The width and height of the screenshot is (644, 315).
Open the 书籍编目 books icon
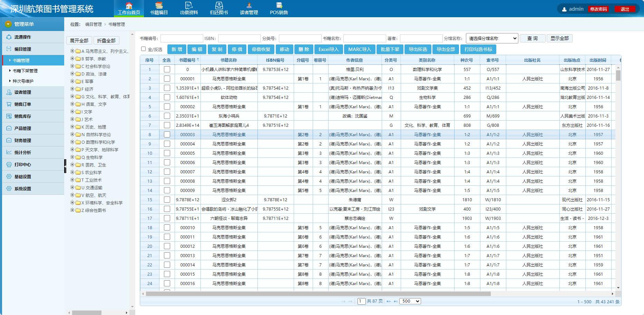point(159,6)
